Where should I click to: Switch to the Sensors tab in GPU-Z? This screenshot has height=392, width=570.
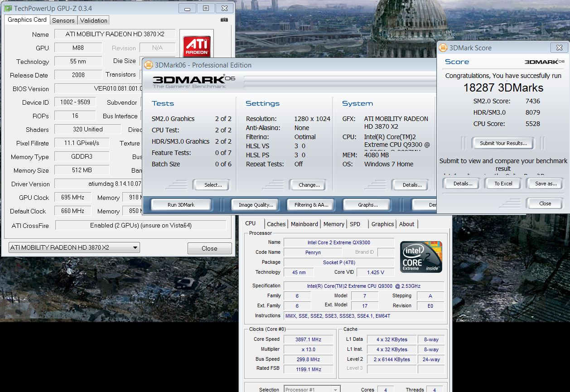tap(63, 20)
